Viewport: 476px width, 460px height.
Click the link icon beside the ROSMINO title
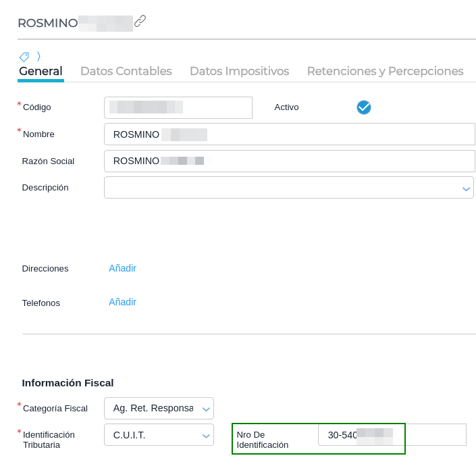click(140, 21)
